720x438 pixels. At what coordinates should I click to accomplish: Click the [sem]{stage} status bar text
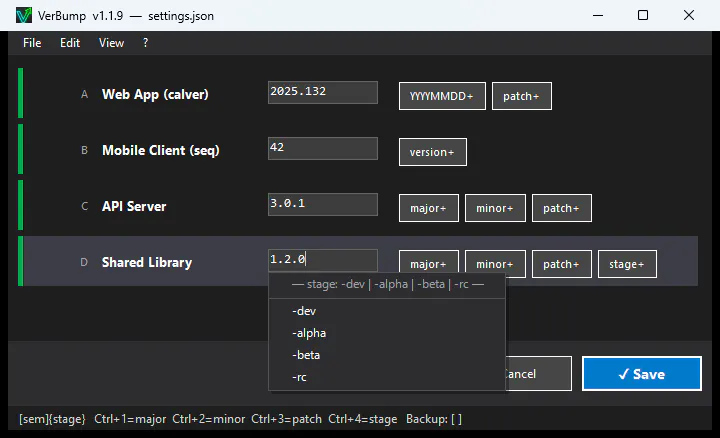pos(52,419)
